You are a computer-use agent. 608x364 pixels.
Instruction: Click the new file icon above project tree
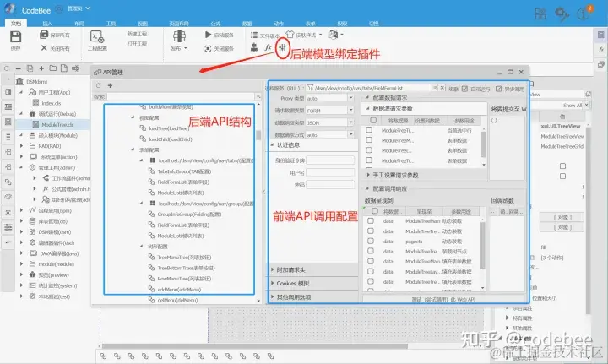[64, 68]
